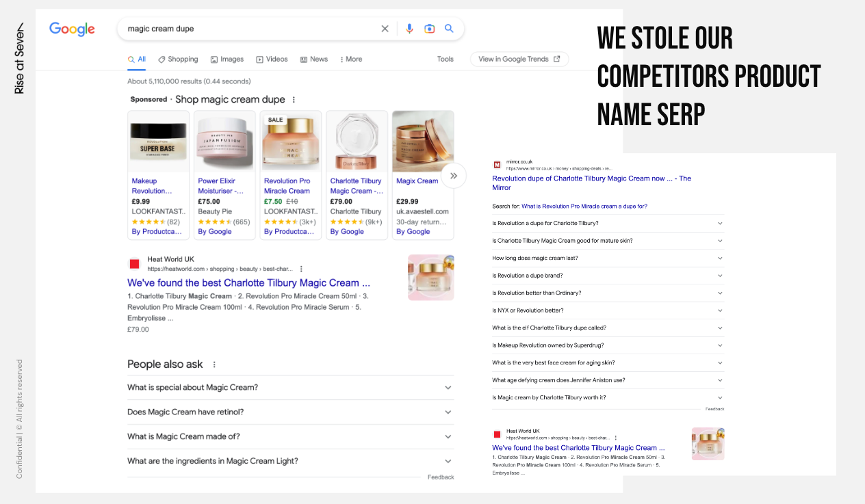
Task: Open the Power Elixir Moisturiser link
Action: [220, 186]
